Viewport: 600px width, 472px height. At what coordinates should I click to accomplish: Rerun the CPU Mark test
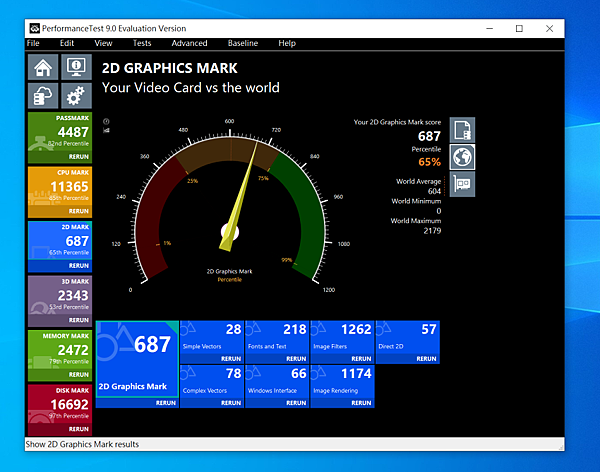pos(78,211)
